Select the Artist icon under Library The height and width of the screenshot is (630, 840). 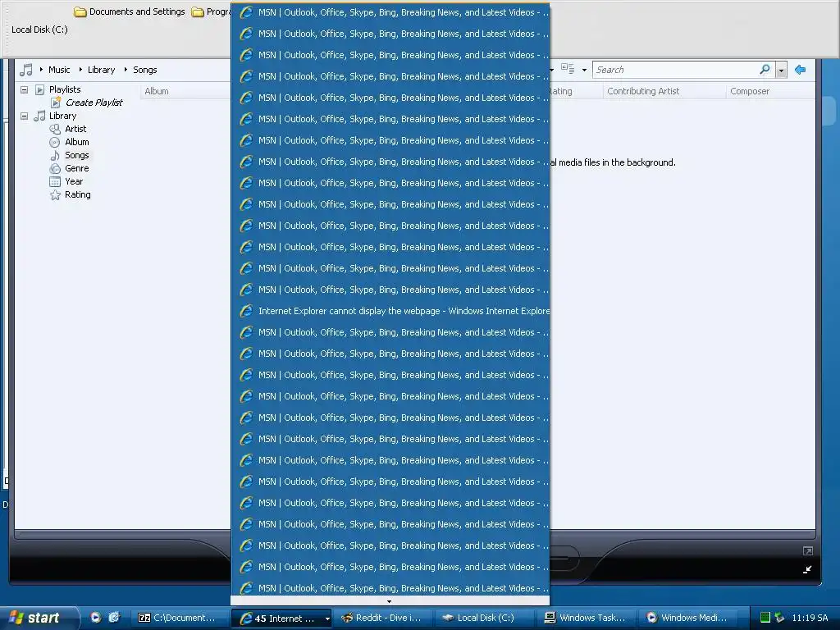[x=55, y=129]
